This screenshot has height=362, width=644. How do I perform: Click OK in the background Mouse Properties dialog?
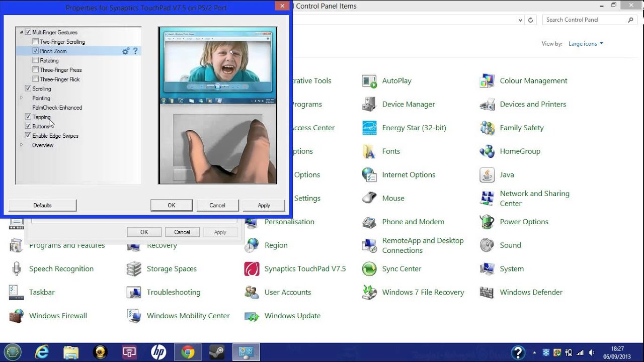pyautogui.click(x=144, y=232)
